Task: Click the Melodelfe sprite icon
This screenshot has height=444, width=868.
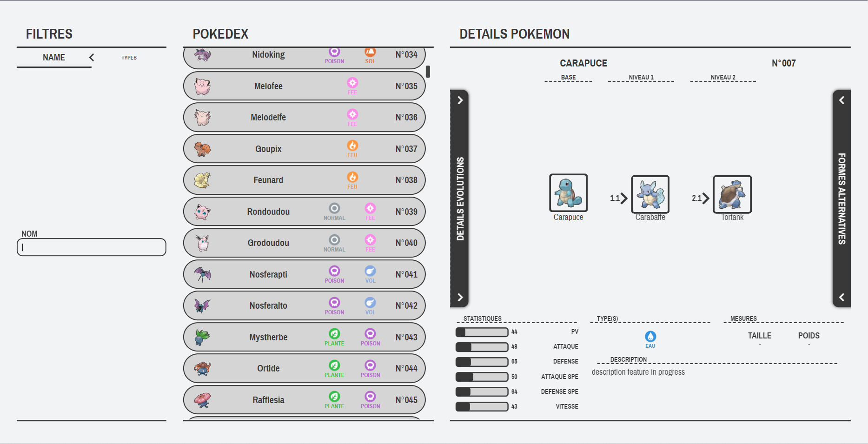Action: click(202, 118)
